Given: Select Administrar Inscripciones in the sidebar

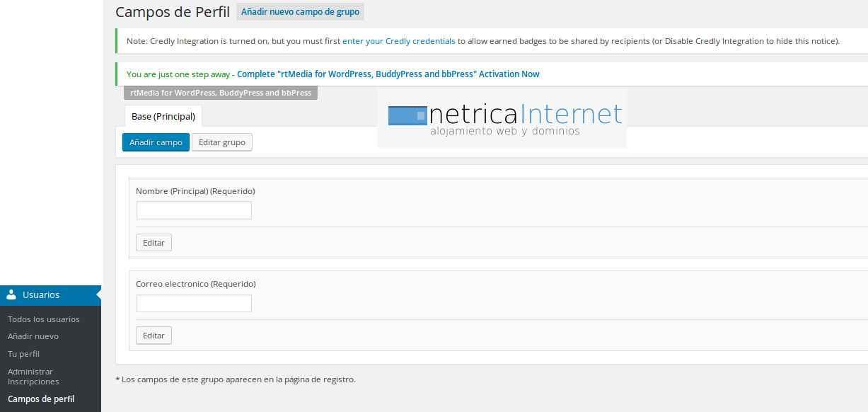Looking at the screenshot, I should point(33,377).
